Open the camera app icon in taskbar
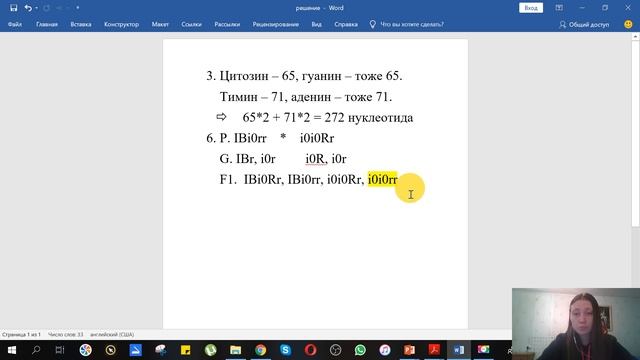 [x=484, y=350]
